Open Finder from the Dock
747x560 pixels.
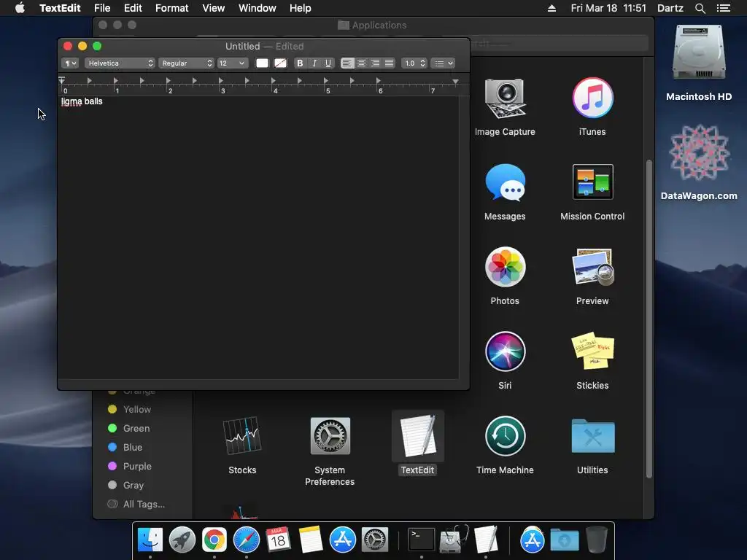click(x=150, y=540)
